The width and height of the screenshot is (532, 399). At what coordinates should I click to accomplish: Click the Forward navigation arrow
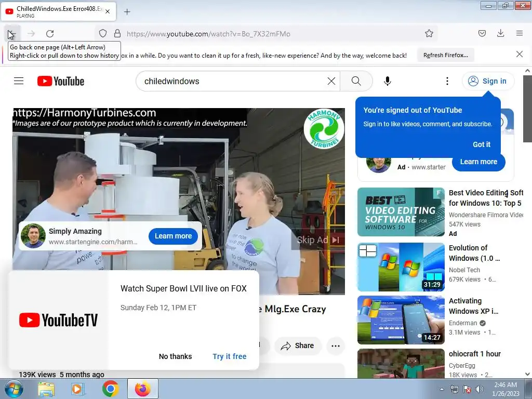point(31,33)
